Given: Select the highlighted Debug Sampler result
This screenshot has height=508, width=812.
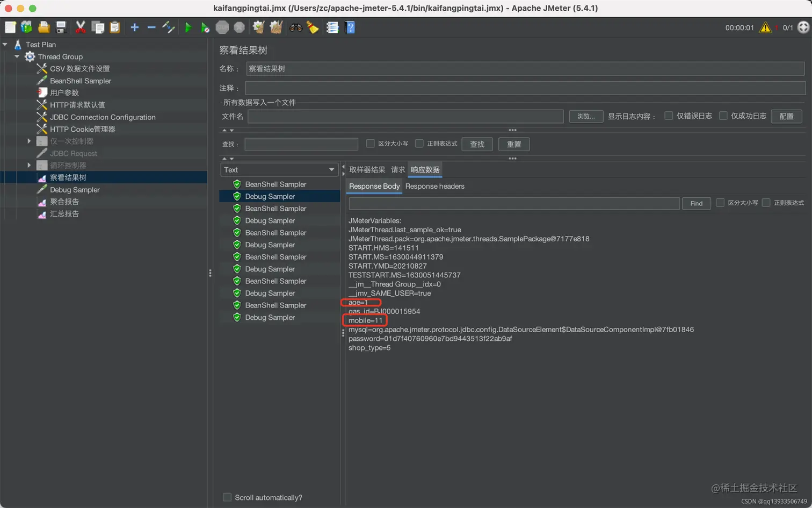Looking at the screenshot, I should tap(279, 197).
